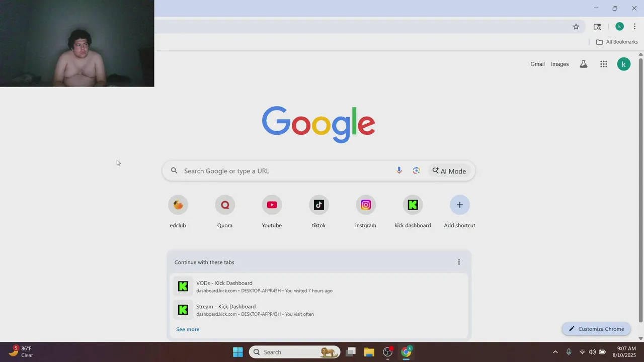
Task: Add a new shortcut
Action: tap(460, 212)
